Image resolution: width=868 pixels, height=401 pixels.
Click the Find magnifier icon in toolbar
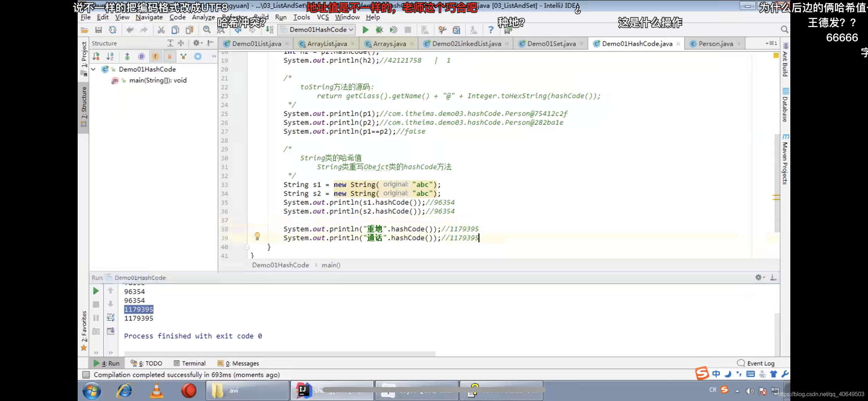click(x=207, y=30)
